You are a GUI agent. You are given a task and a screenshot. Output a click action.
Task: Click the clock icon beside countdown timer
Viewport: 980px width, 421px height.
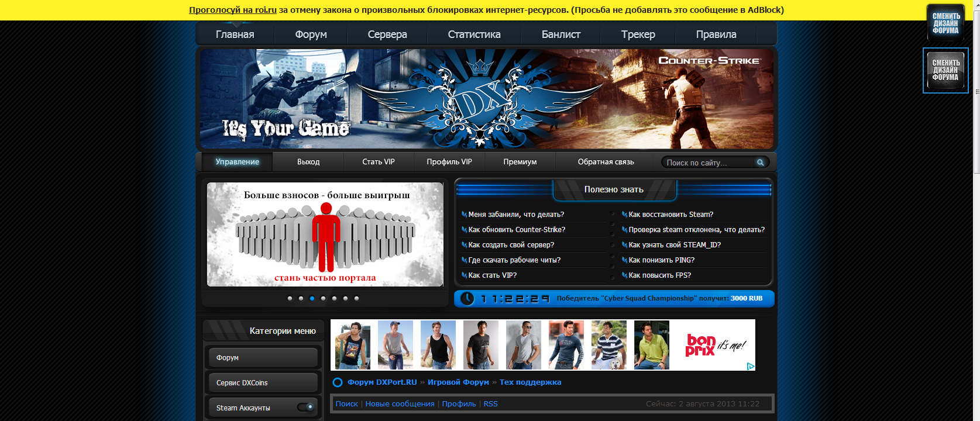pos(467,298)
